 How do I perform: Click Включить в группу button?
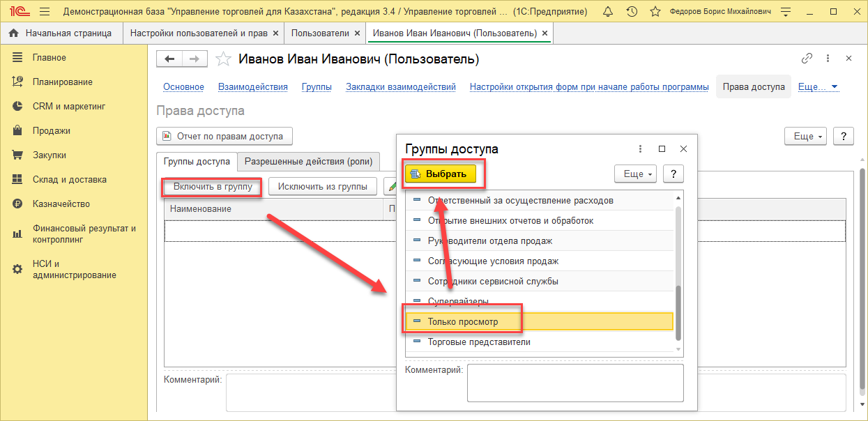tap(213, 187)
